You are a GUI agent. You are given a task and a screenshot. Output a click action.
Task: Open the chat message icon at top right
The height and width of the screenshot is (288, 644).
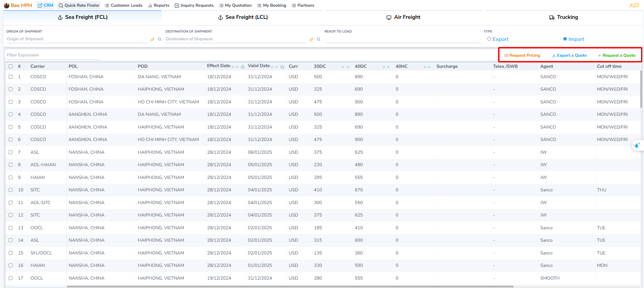pos(636,5)
